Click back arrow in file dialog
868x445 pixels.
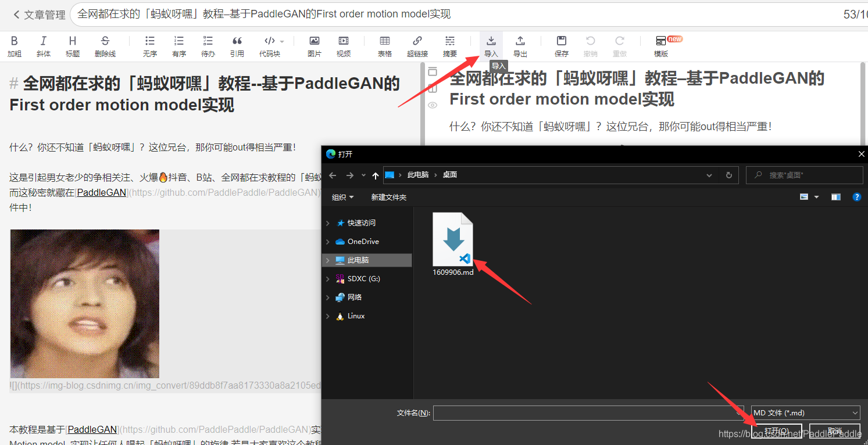[333, 175]
